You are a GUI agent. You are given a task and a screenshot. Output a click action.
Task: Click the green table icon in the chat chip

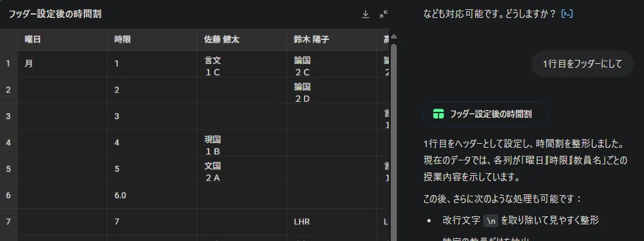(x=438, y=114)
